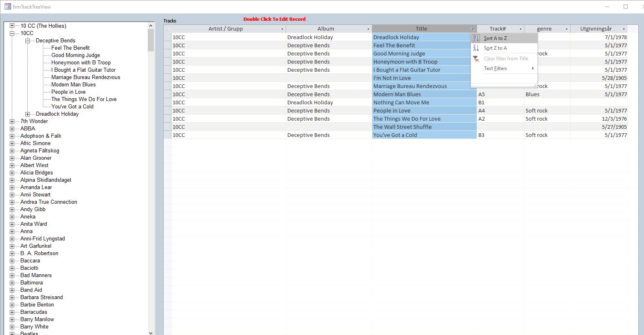Expand 10 CC (The Hollies) node
This screenshot has width=644, height=335.
12,26
